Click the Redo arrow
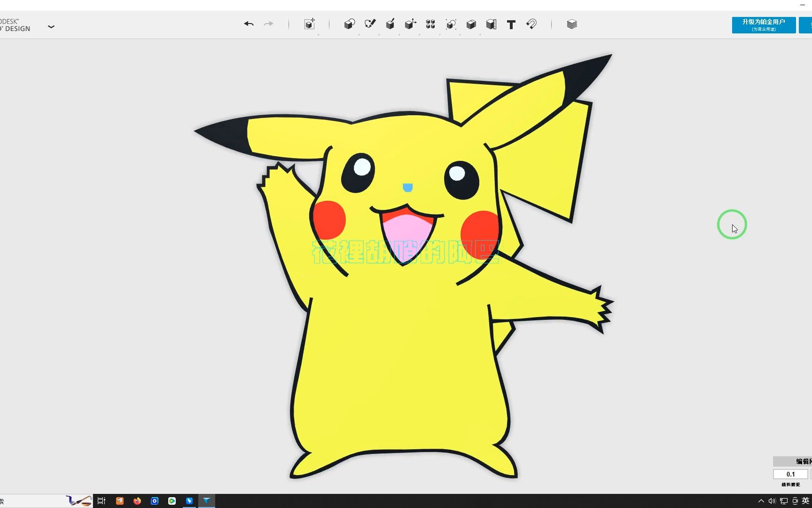The image size is (812, 508). 268,24
